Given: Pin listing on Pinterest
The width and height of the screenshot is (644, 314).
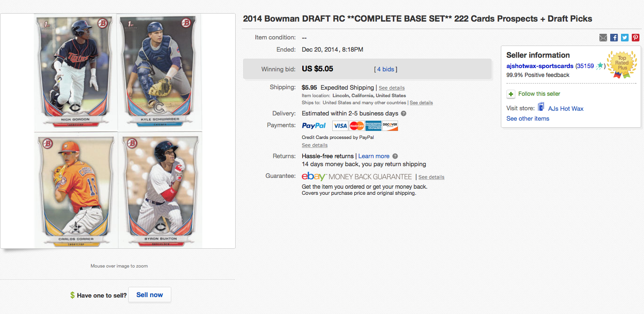Looking at the screenshot, I should point(636,38).
